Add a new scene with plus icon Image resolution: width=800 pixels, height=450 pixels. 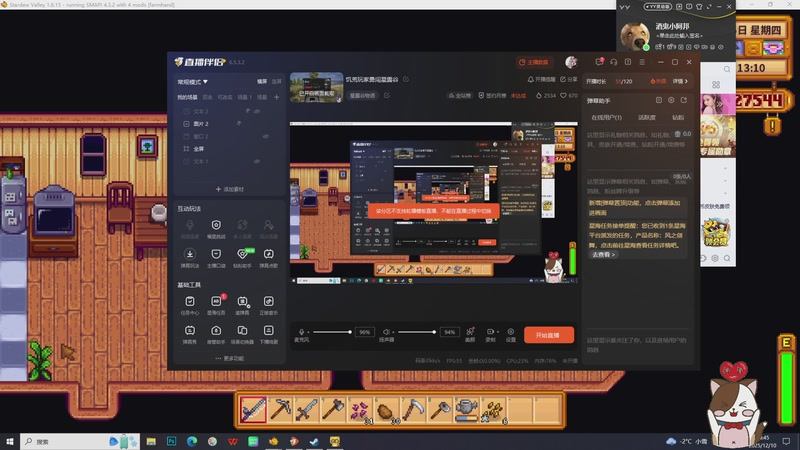pos(277,97)
